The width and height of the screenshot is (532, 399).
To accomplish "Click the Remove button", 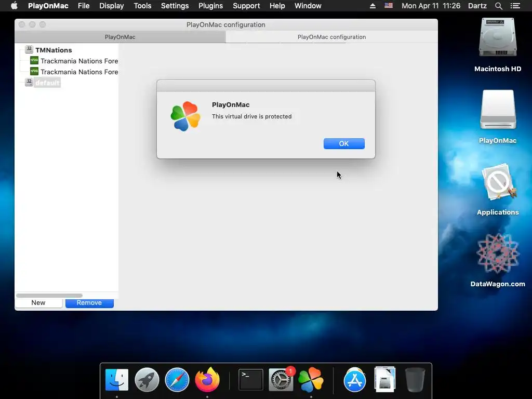I will pyautogui.click(x=89, y=303).
